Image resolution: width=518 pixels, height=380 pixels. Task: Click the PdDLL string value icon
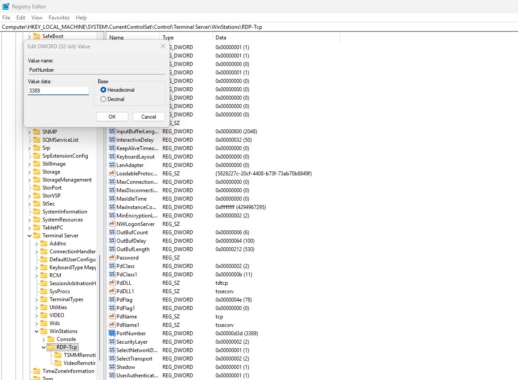(112, 283)
